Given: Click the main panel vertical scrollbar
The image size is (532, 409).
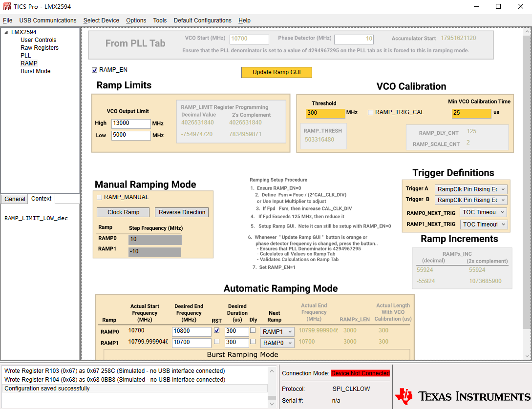Looking at the screenshot, I should 527,183.
